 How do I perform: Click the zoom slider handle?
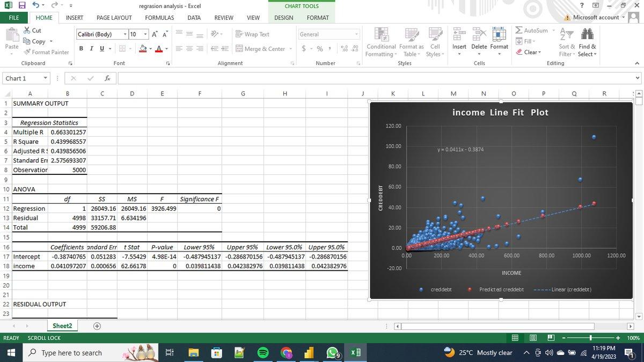(591, 338)
